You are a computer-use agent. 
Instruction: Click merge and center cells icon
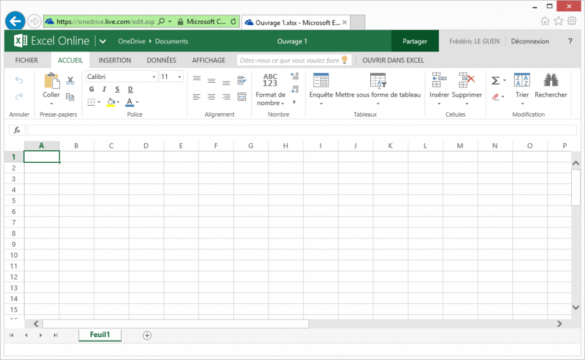click(242, 97)
